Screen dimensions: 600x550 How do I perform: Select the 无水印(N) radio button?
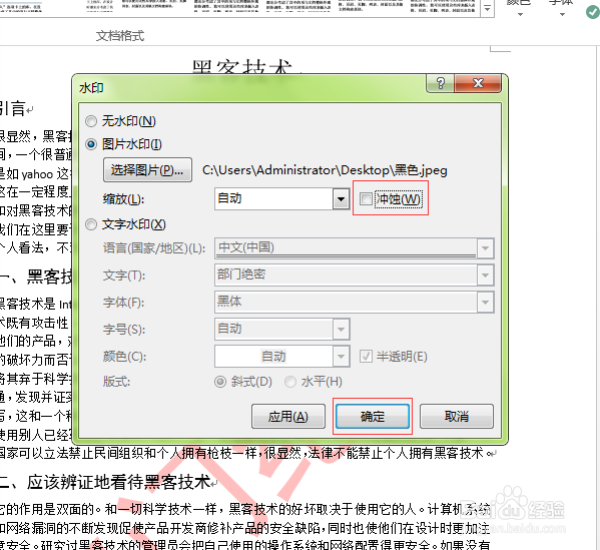point(91,121)
